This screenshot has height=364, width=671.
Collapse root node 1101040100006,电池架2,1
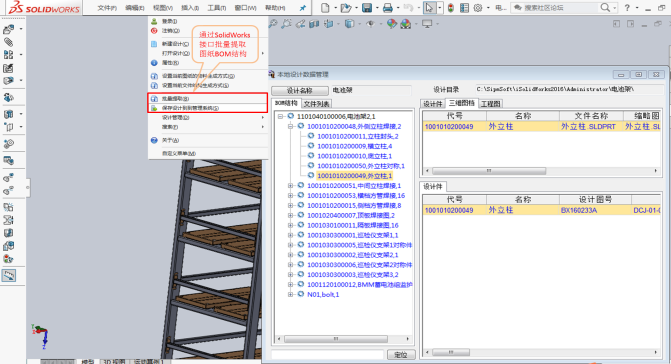(x=280, y=116)
